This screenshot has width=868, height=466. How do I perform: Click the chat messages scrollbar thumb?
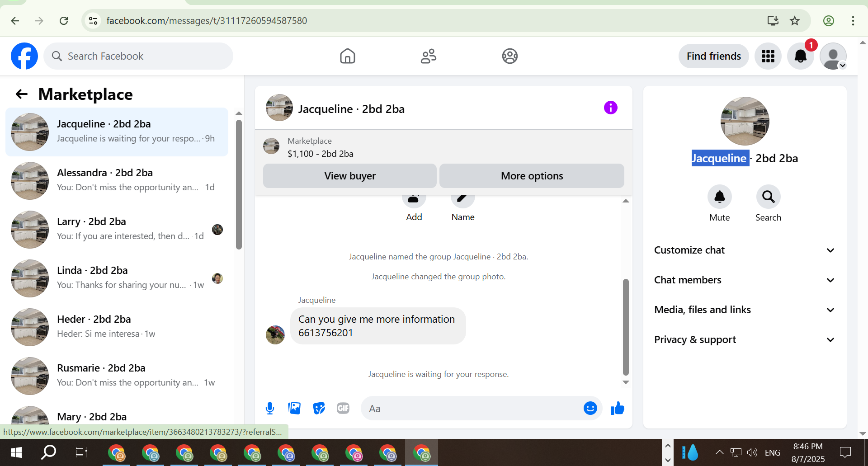[626, 327]
